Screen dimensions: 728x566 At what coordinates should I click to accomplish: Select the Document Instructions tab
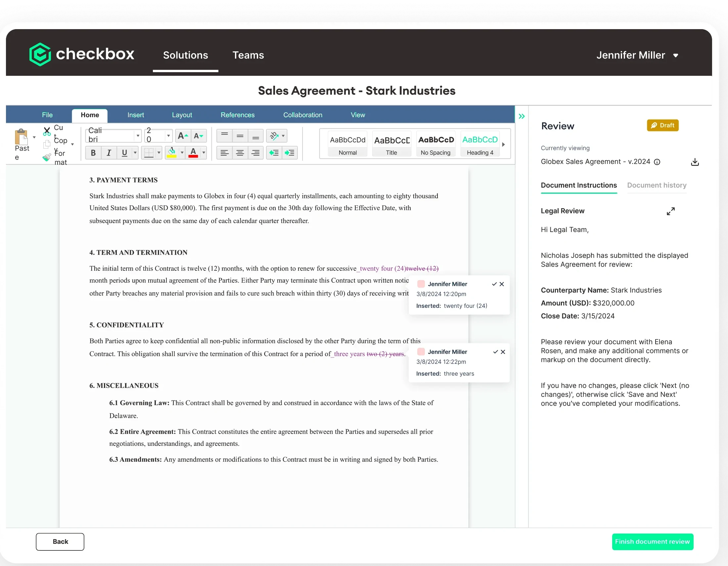pyautogui.click(x=579, y=185)
